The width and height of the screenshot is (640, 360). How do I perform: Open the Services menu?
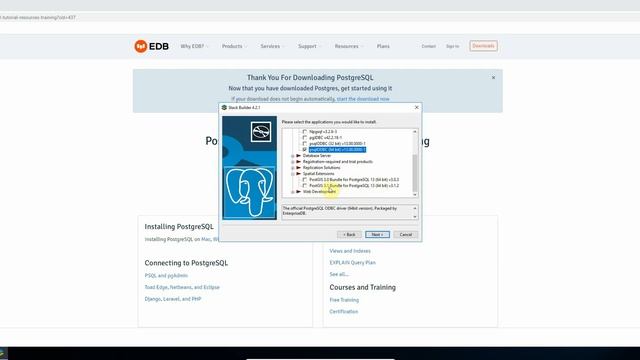[x=272, y=46]
